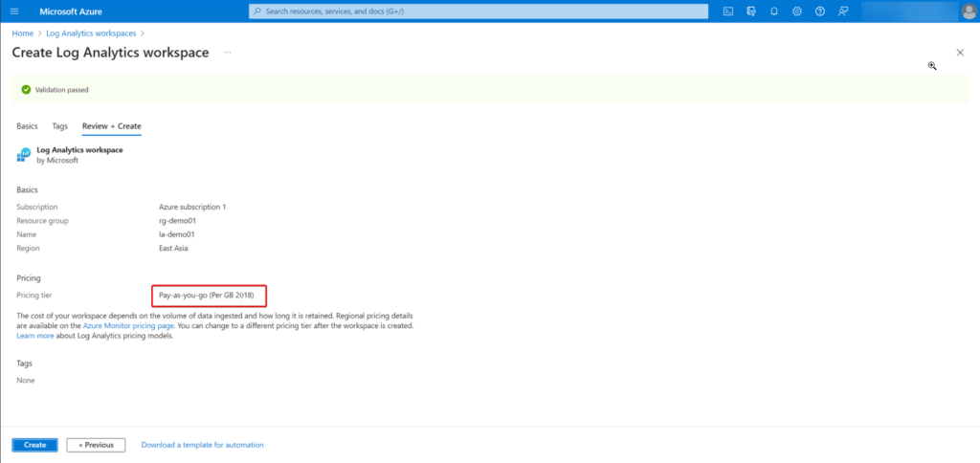Select the Pay-as-you-go (Per GB 2018) value
Image resolution: width=980 pixels, height=463 pixels.
pyautogui.click(x=207, y=295)
